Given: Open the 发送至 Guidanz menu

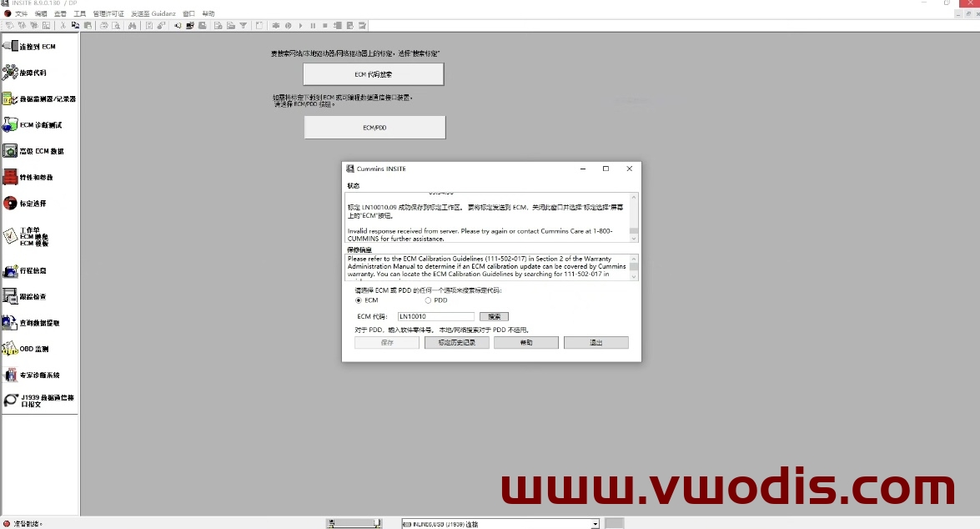Looking at the screenshot, I should pyautogui.click(x=153, y=13).
